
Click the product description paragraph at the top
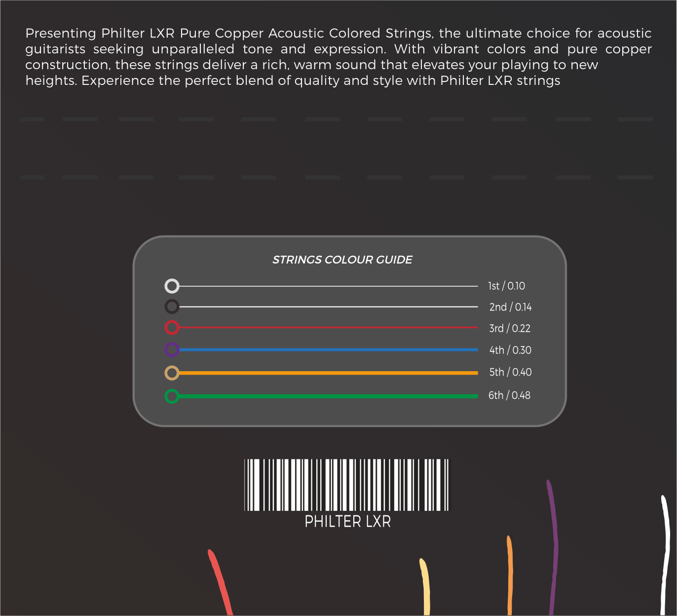338,57
